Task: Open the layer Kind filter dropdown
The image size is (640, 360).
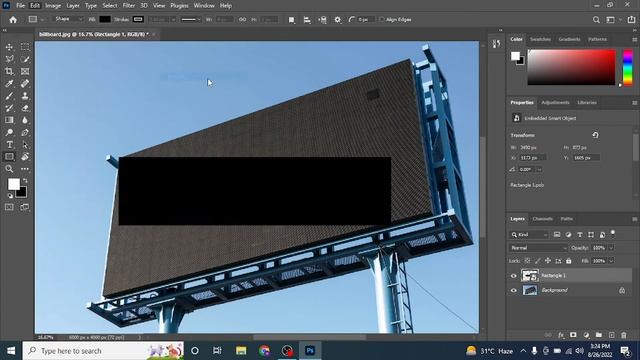Action: click(x=529, y=235)
